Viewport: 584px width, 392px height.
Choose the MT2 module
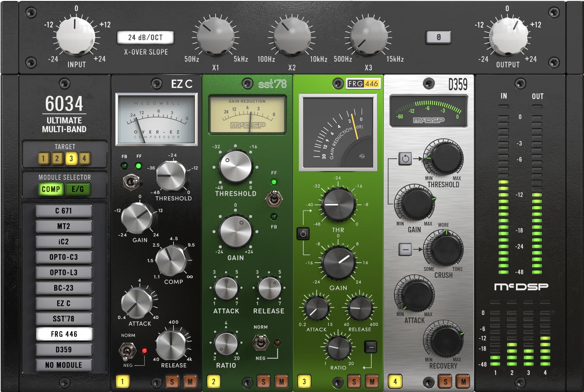(64, 226)
